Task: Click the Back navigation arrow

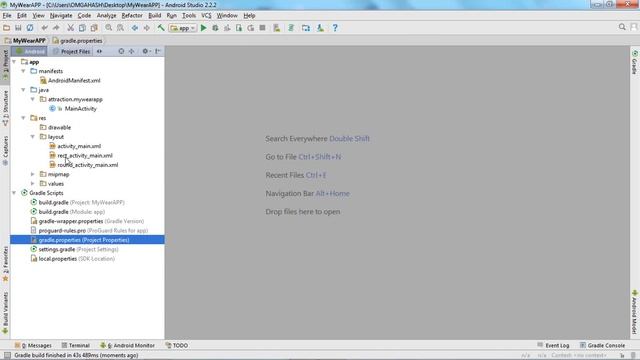Action: pos(135,28)
